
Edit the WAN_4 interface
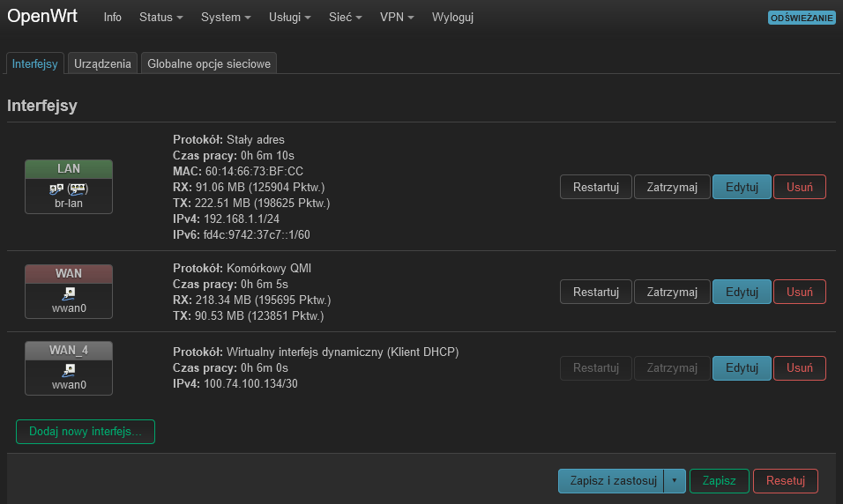point(742,368)
